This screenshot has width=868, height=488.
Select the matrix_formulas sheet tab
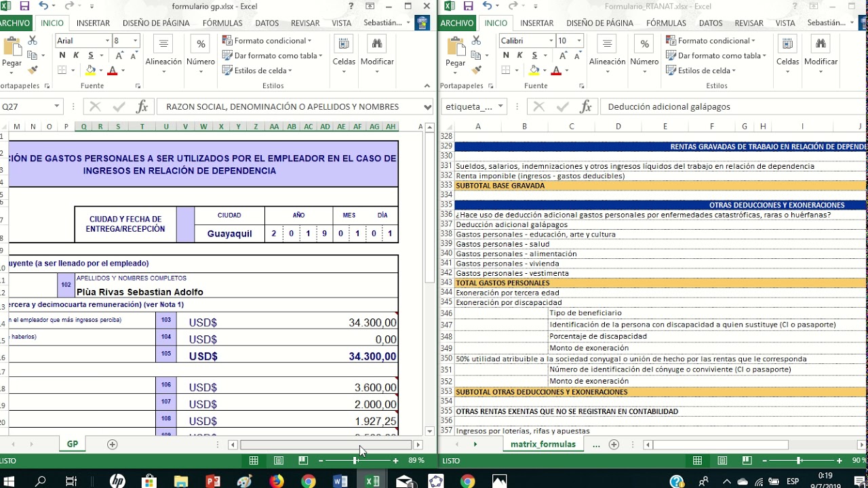tap(542, 445)
